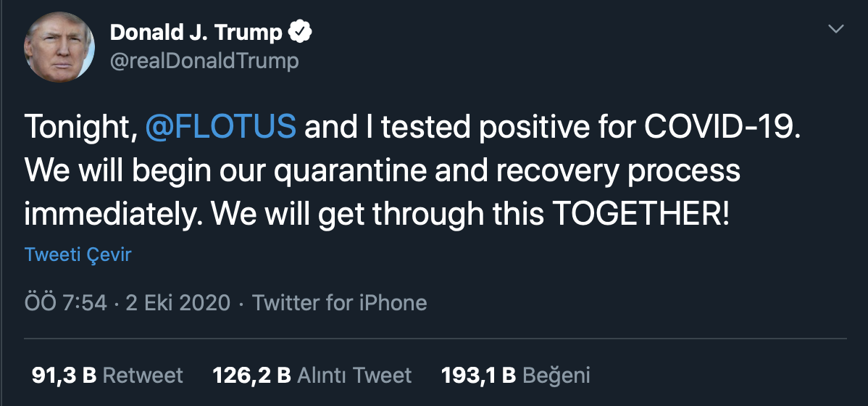Open the @FLOTUS mention
Screen dimensions: 868x406
click(x=221, y=128)
